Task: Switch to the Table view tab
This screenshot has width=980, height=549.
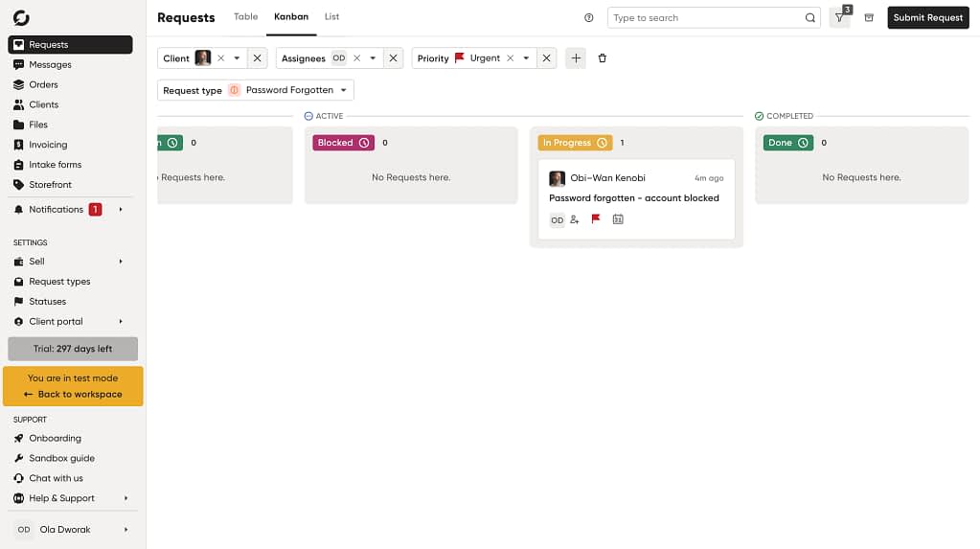Action: (x=245, y=17)
